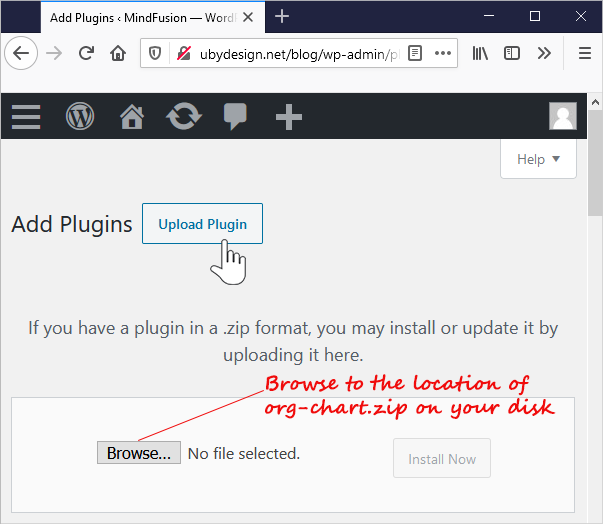Open WordPress updates circular arrows icon

(x=184, y=116)
